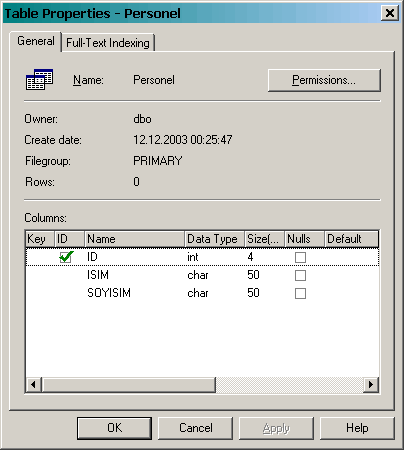Toggle Nulls checkbox for ID column
Viewport: 404px width, 450px height.
[x=300, y=257]
